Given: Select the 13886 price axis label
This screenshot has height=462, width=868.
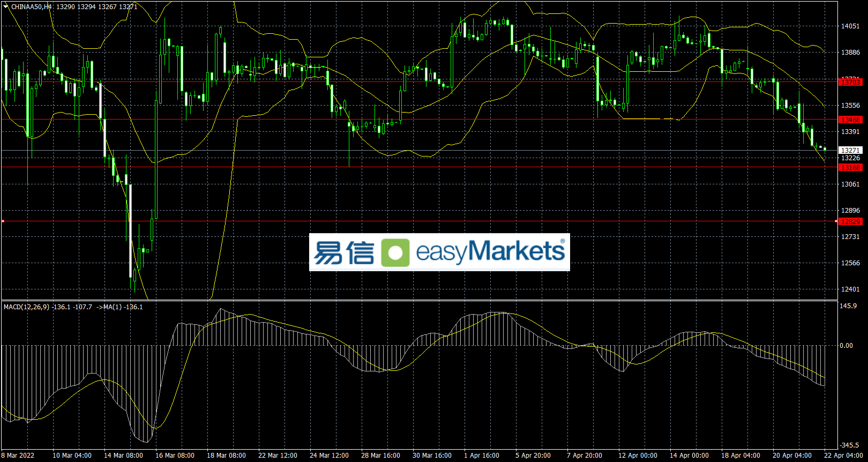Looking at the screenshot, I should [850, 53].
